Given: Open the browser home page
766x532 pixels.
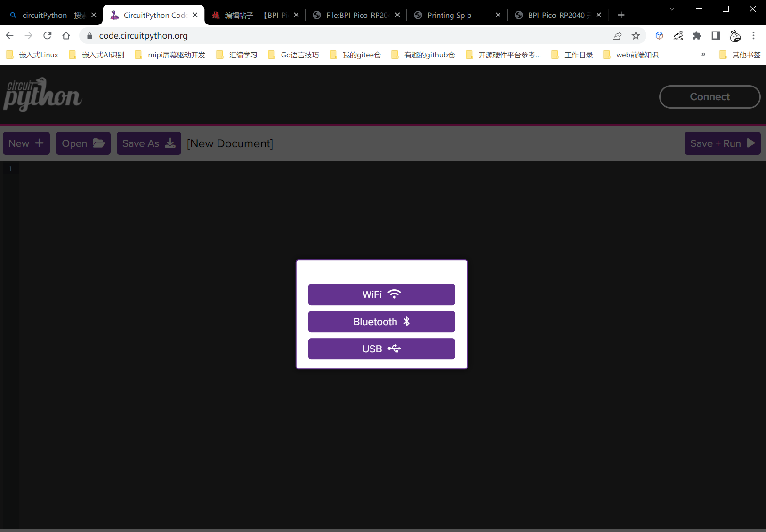Looking at the screenshot, I should click(66, 35).
